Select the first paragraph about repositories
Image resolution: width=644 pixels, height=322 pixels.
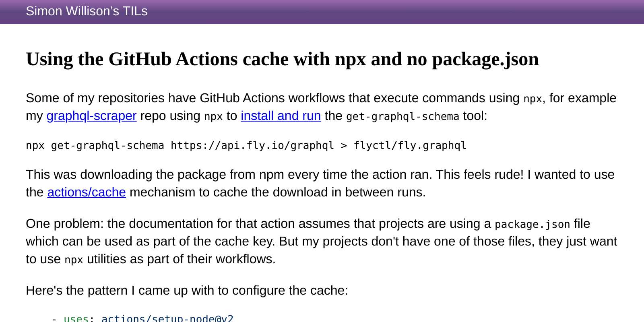point(282,107)
